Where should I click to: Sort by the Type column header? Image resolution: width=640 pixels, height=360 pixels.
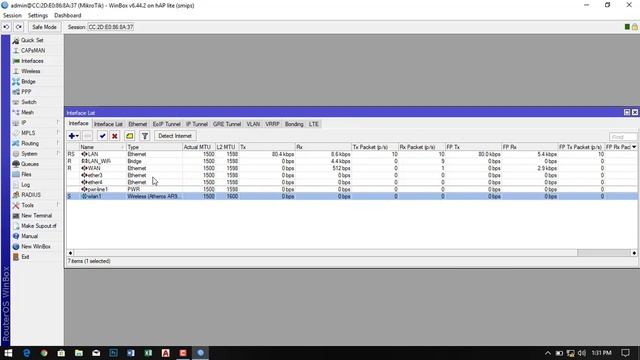click(x=154, y=147)
